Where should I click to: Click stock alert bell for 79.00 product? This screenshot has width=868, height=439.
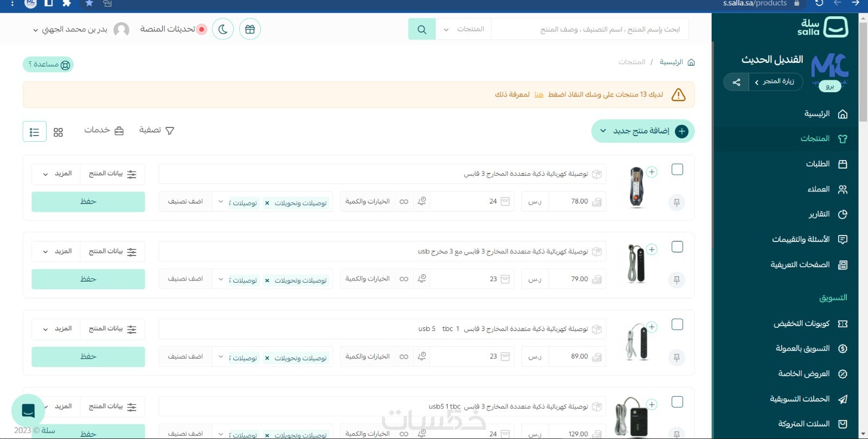(x=422, y=279)
